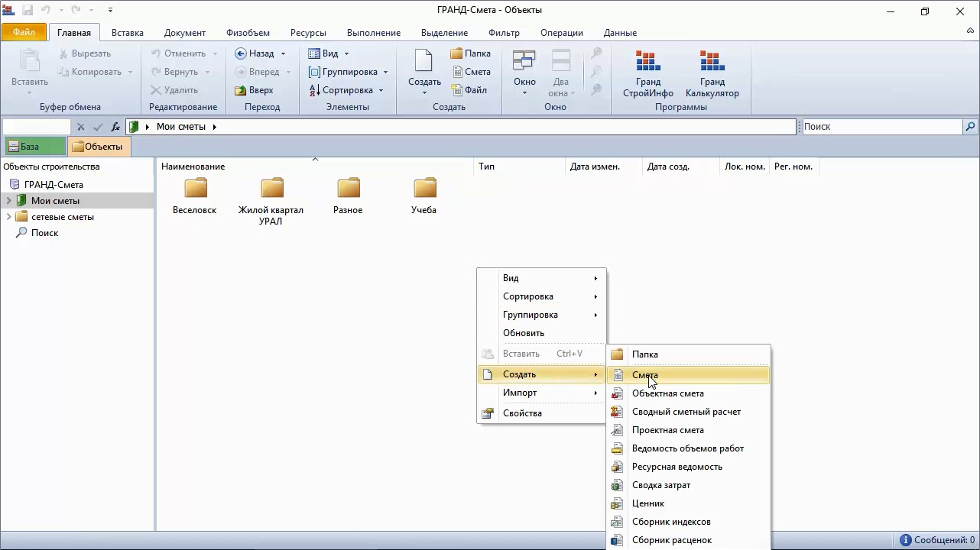Expand the сетевые сметы tree node

click(x=8, y=217)
